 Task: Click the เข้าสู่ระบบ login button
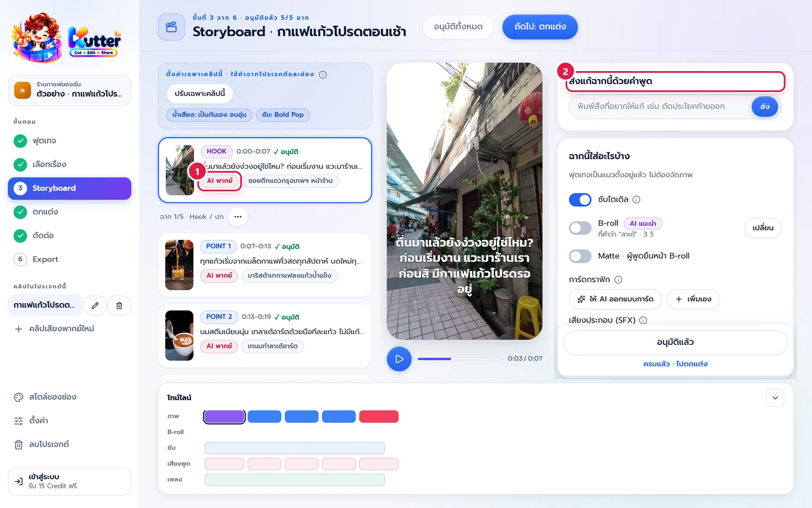(x=69, y=481)
